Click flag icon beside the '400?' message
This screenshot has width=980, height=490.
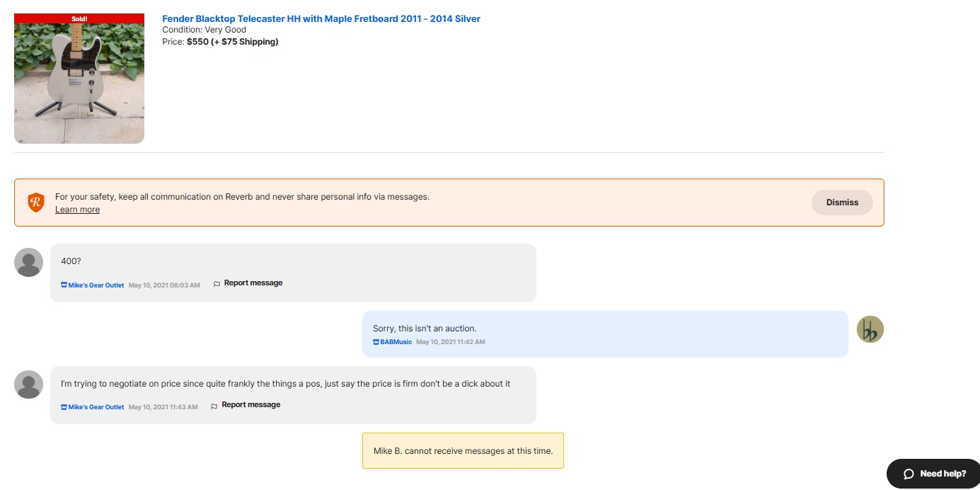217,284
